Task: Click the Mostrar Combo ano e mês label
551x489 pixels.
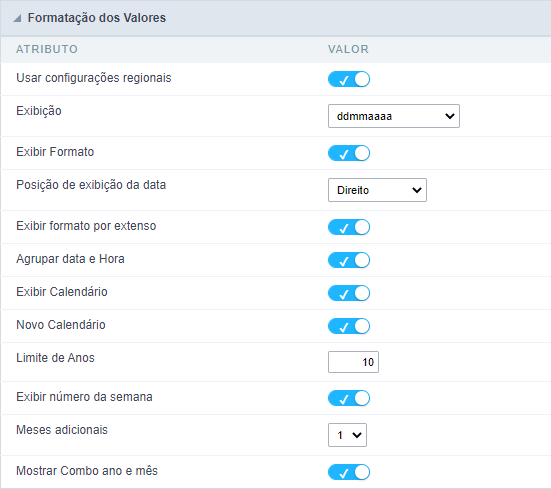Action: click(x=87, y=471)
